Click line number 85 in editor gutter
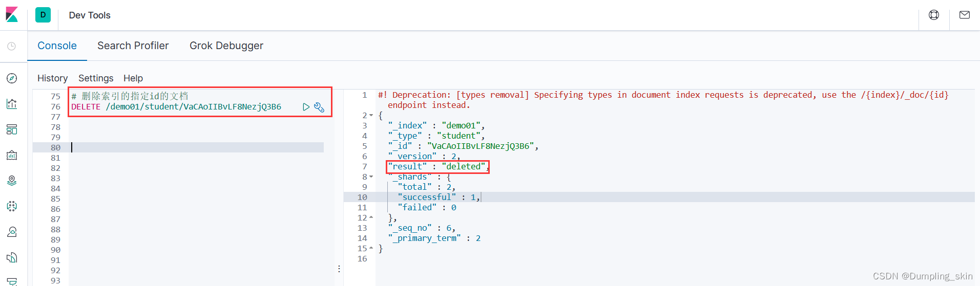 pyautogui.click(x=55, y=199)
